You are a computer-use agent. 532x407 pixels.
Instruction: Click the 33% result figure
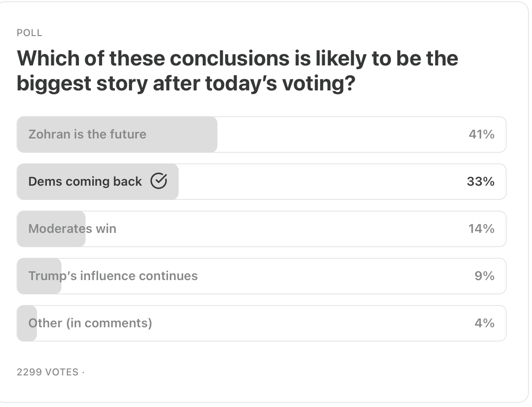[481, 182]
